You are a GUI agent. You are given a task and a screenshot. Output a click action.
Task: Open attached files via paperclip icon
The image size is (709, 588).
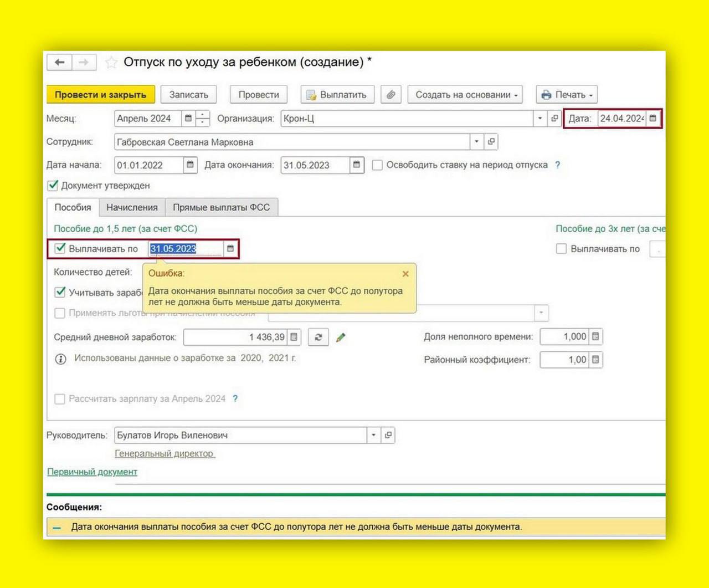[x=391, y=95]
